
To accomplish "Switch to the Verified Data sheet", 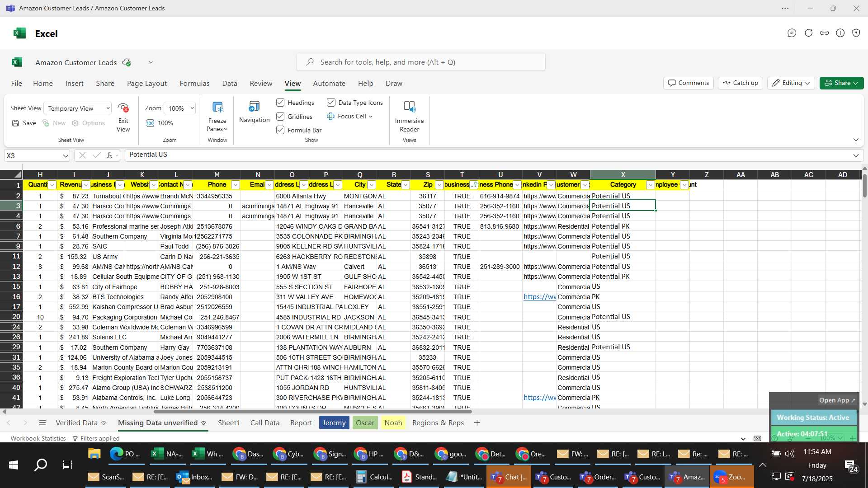I will coord(81,423).
